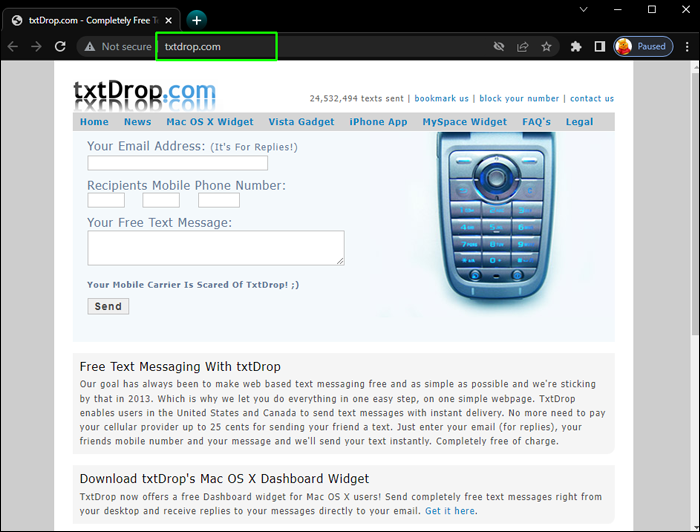Screen dimensions: 700x532
Task: Click 'Free Text Messaging With txtDrop' heading
Action: (x=180, y=366)
